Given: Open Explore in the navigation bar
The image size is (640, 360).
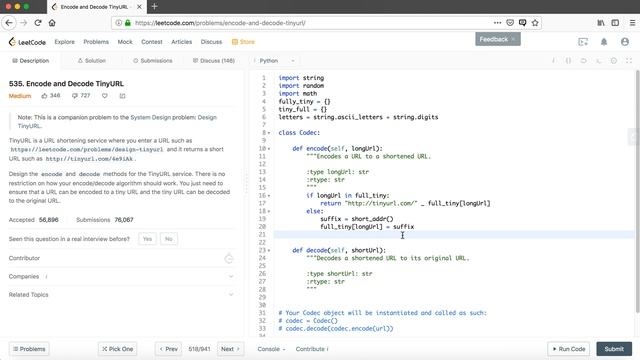Looking at the screenshot, I should tap(64, 42).
